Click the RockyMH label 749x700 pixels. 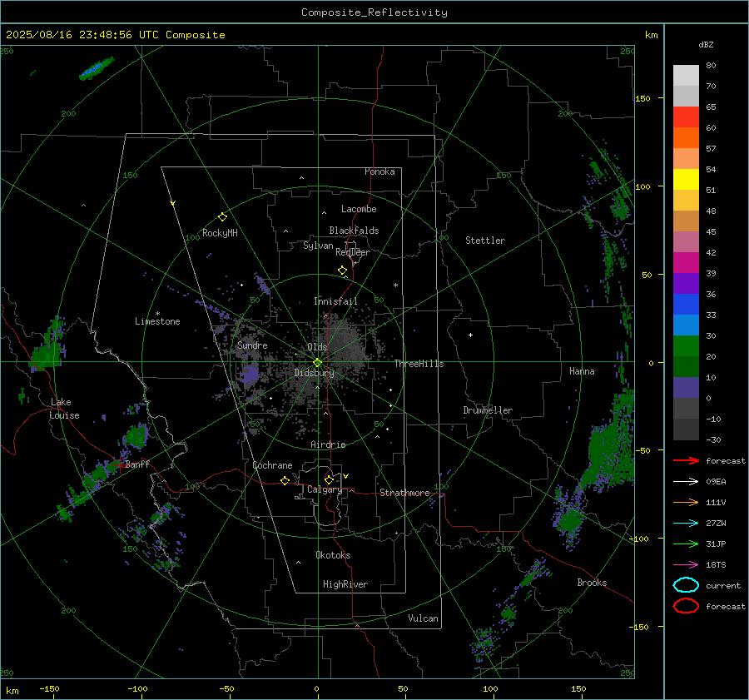(220, 233)
